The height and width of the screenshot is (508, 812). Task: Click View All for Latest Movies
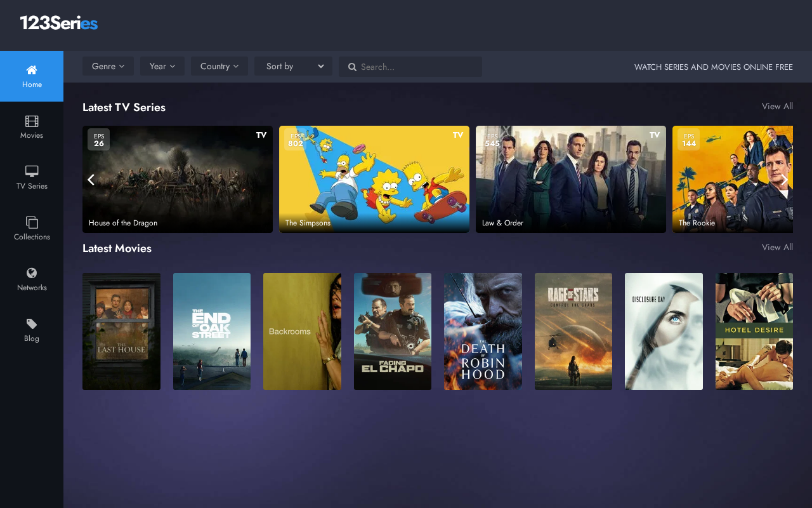click(x=777, y=247)
